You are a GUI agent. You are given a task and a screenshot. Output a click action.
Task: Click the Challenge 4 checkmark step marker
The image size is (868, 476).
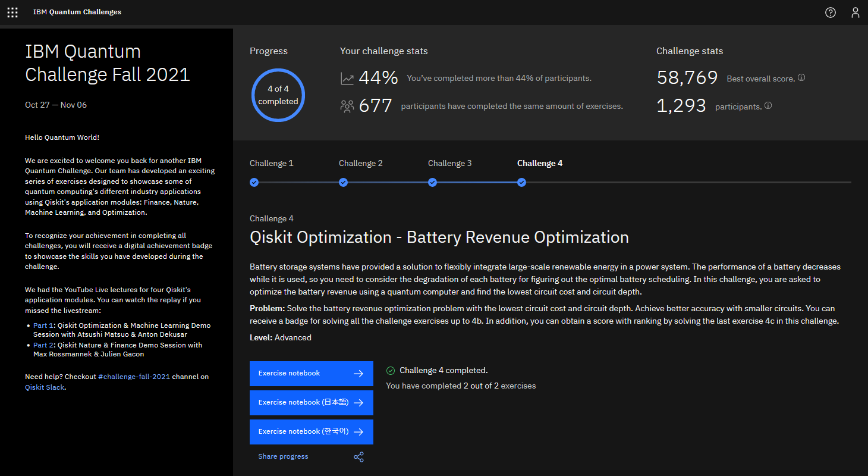(x=521, y=182)
